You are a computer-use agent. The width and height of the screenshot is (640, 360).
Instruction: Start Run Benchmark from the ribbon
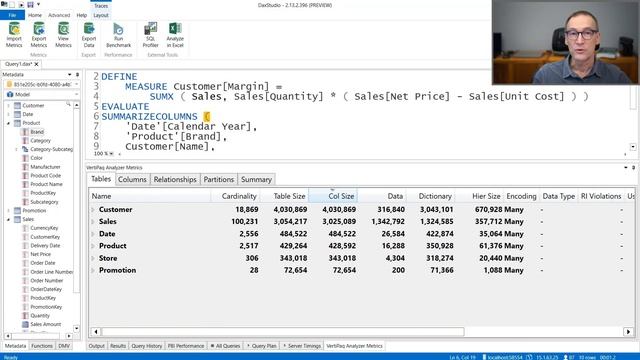(x=118, y=35)
